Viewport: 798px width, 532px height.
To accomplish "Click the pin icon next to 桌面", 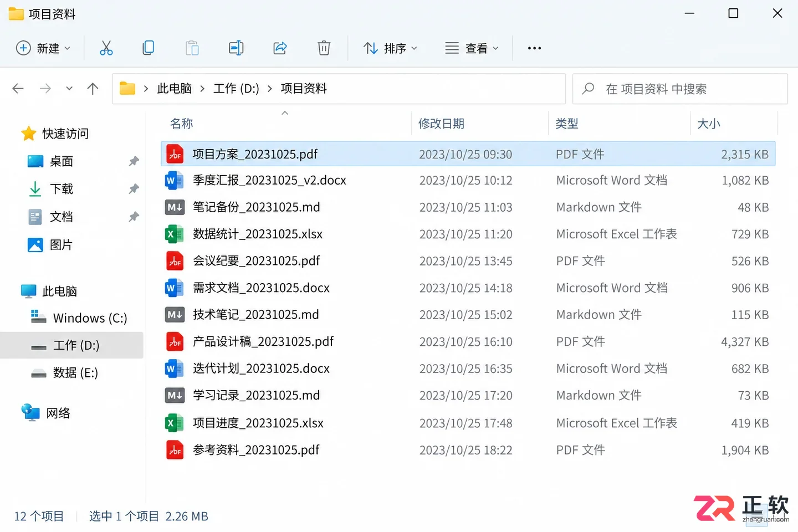I will click(x=134, y=161).
